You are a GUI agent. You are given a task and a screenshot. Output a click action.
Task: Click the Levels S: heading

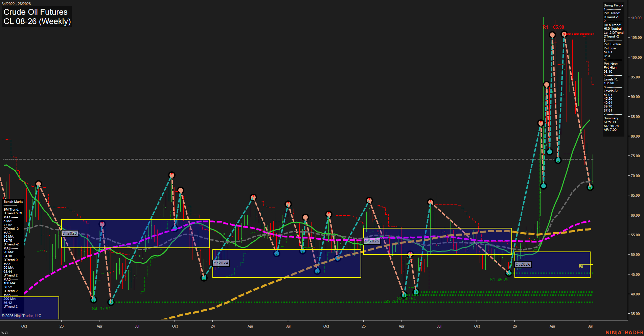pyautogui.click(x=611, y=91)
